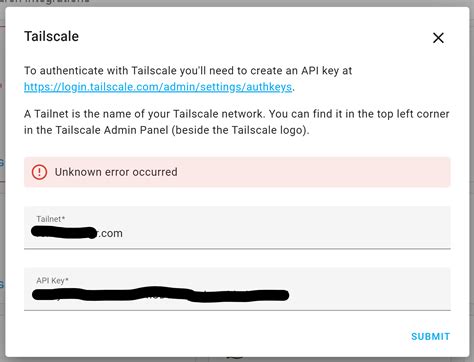Viewport: 474px width, 362px height.
Task: Click the 'To authenticate with Tailscale' instruction text
Action: [x=188, y=71]
